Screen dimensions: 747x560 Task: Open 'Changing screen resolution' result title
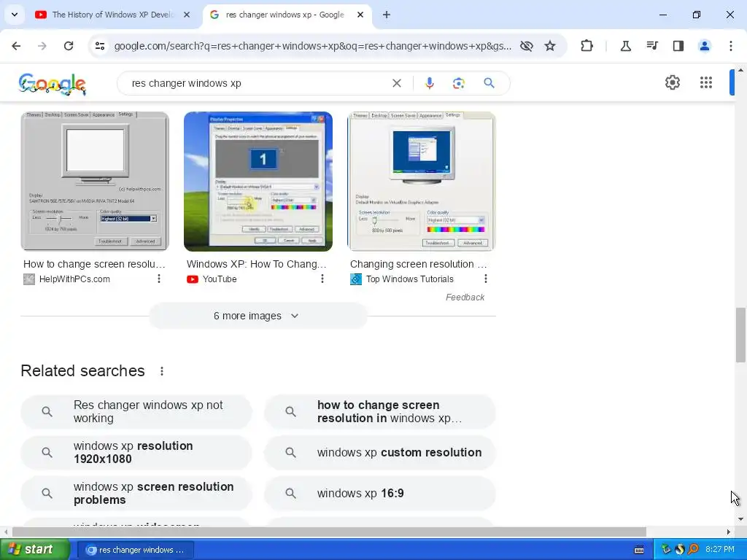coord(419,264)
